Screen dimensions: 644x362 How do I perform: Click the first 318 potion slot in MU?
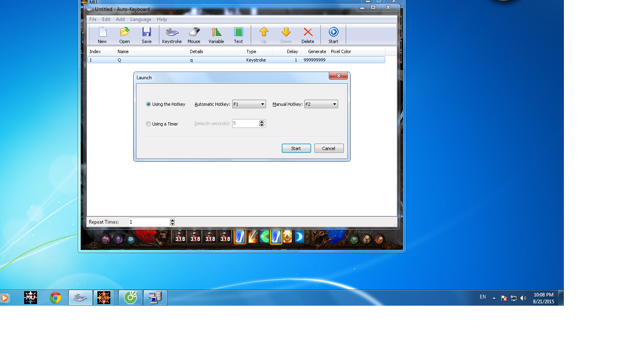click(180, 237)
